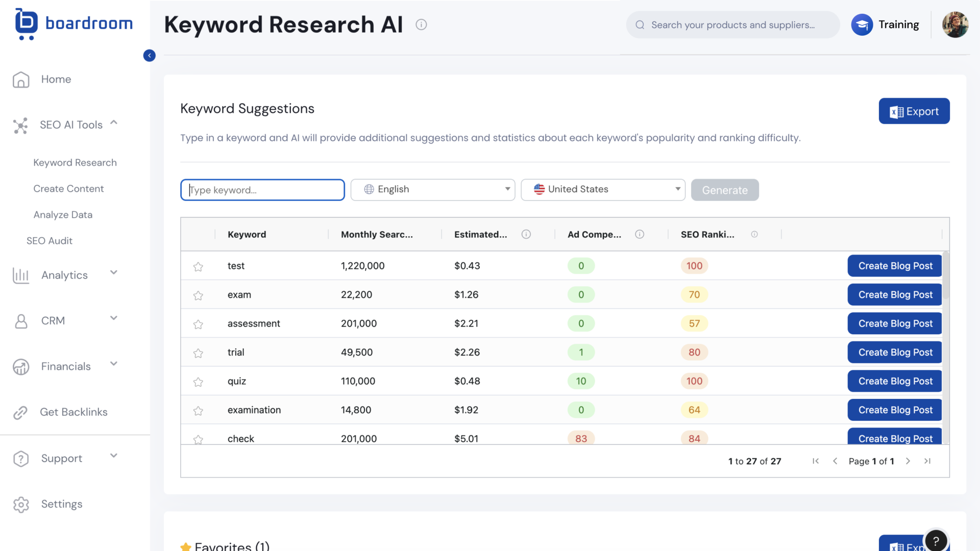This screenshot has height=551, width=980.
Task: Click the Export button for keyword data
Action: click(x=914, y=110)
